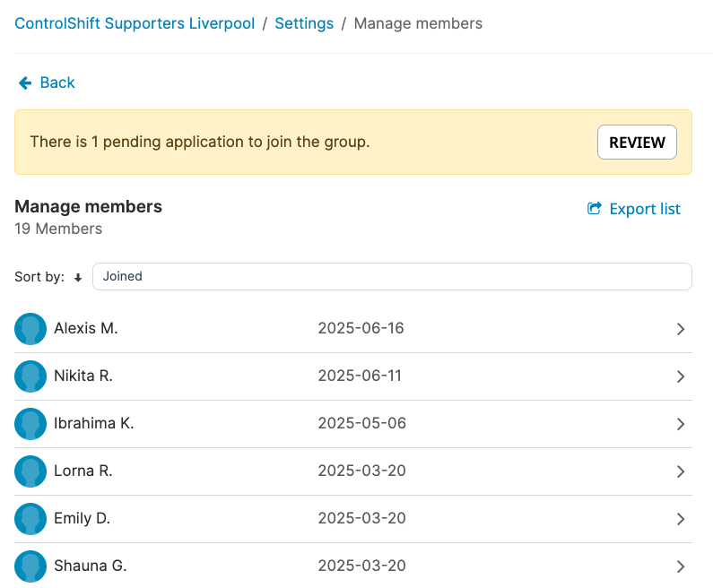
Task: Expand Nikita R.'s row chevron
Action: (x=681, y=376)
